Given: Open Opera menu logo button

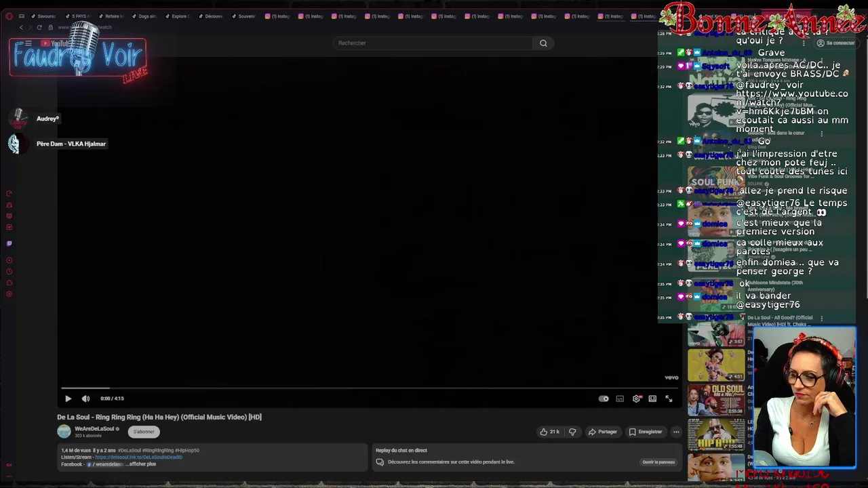Looking at the screenshot, I should pos(9,16).
